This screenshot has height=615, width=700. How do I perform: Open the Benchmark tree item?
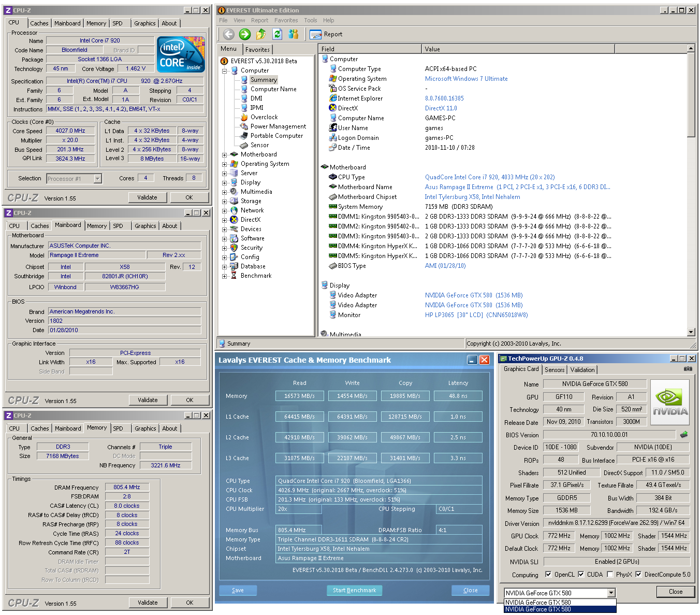pyautogui.click(x=256, y=276)
